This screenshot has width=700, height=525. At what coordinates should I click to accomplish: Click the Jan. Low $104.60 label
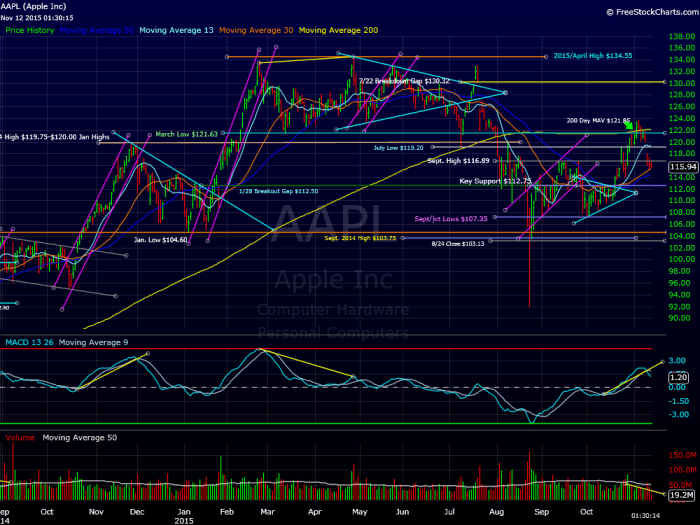tap(160, 240)
